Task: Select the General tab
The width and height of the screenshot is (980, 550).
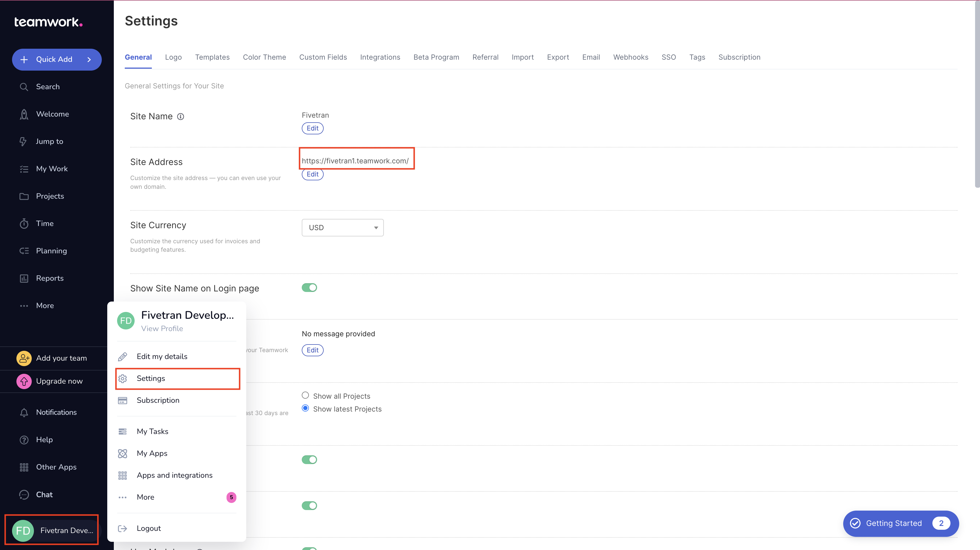Action: point(138,57)
